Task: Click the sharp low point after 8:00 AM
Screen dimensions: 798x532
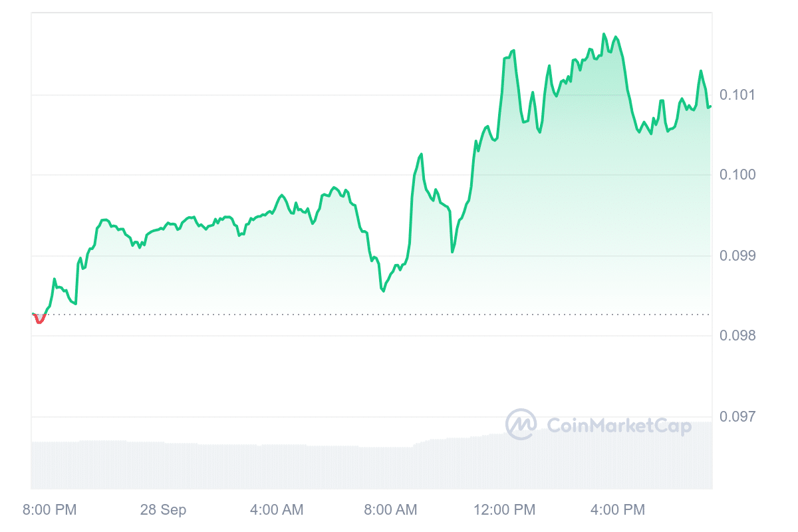Action: (384, 291)
